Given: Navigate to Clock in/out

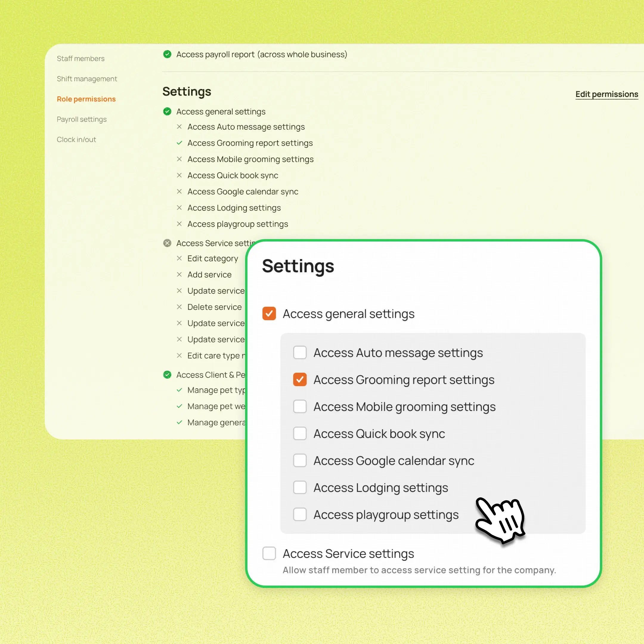Looking at the screenshot, I should pos(76,140).
